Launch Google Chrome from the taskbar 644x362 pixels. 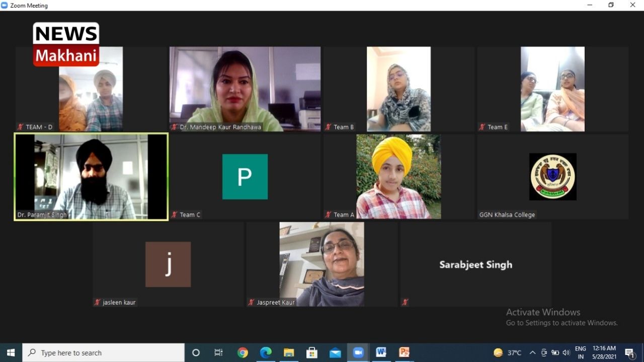coord(243,352)
